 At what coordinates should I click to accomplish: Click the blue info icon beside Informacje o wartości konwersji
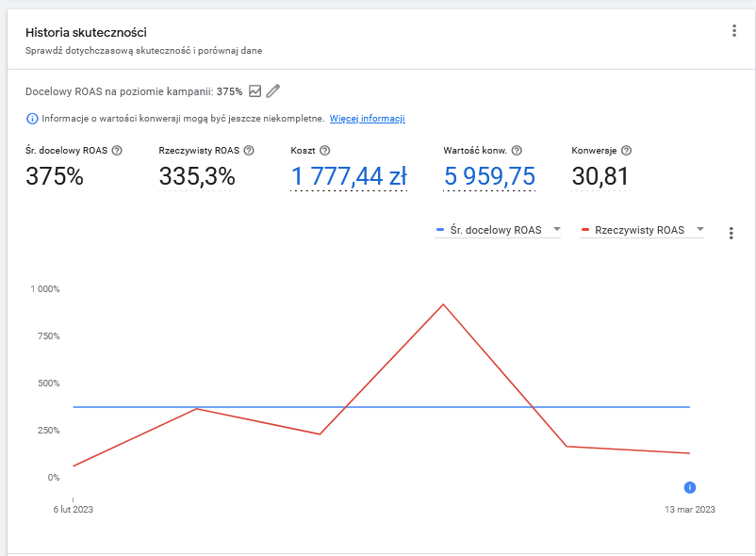[x=32, y=119]
